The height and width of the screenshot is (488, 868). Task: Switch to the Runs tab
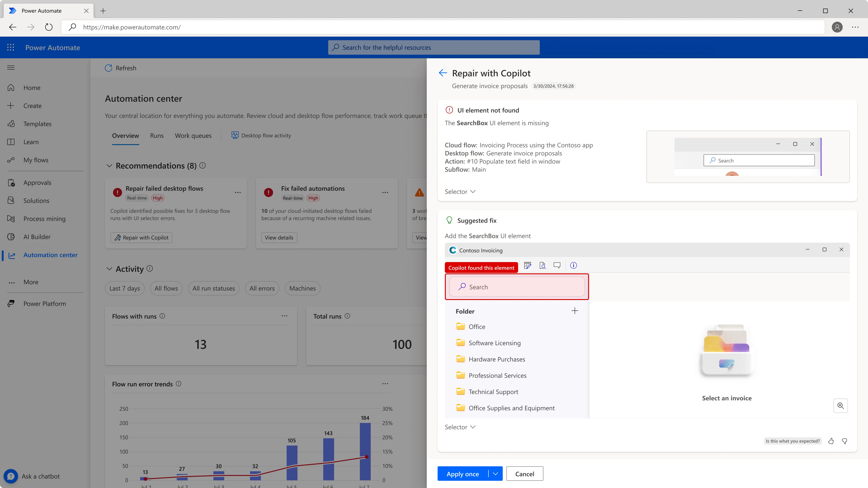tap(156, 136)
